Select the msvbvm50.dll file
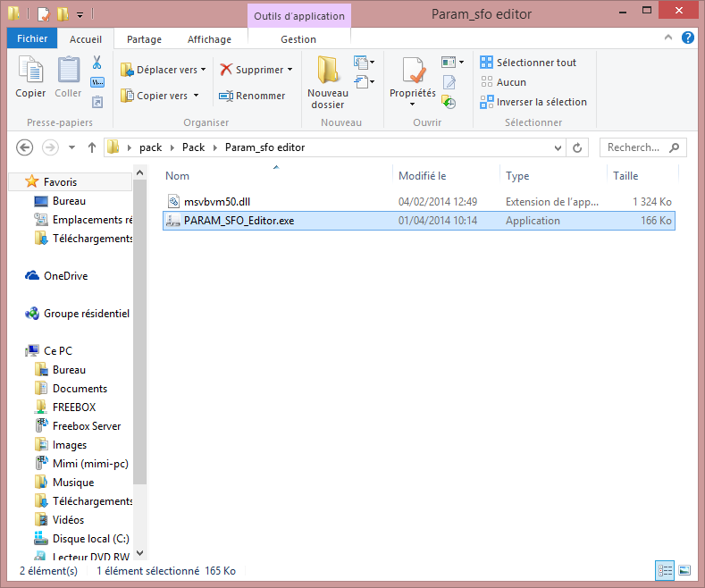Screen dimensions: 705x588 [x=418, y=202]
